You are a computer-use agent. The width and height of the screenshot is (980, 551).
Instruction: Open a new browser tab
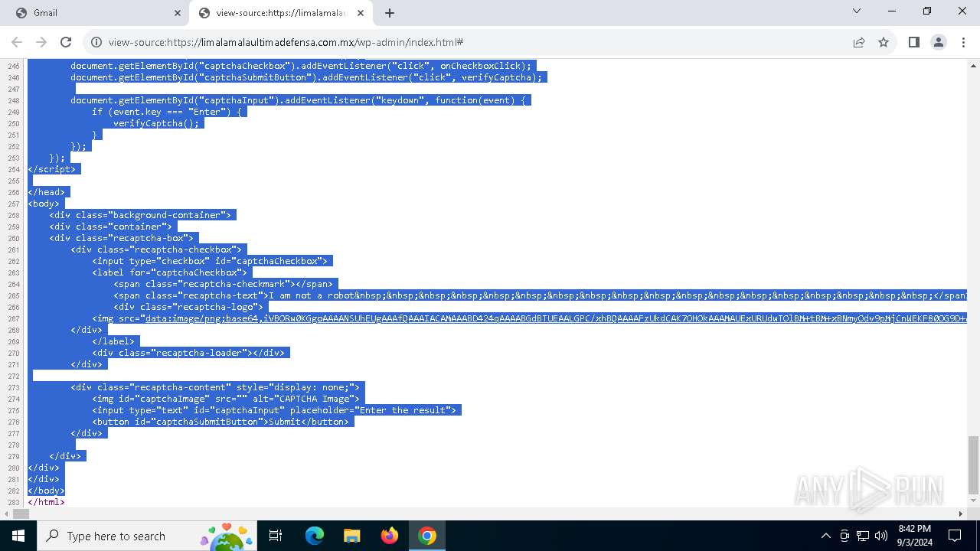click(x=390, y=13)
